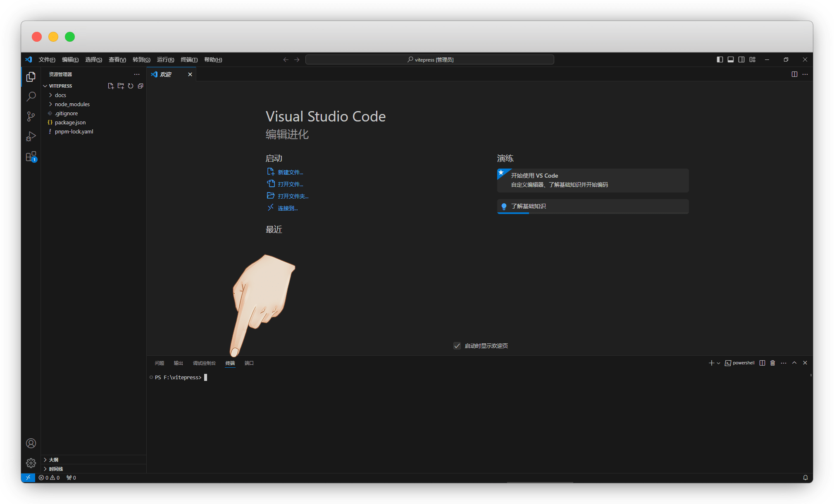Expand the docs folder
The height and width of the screenshot is (504, 834).
click(60, 95)
